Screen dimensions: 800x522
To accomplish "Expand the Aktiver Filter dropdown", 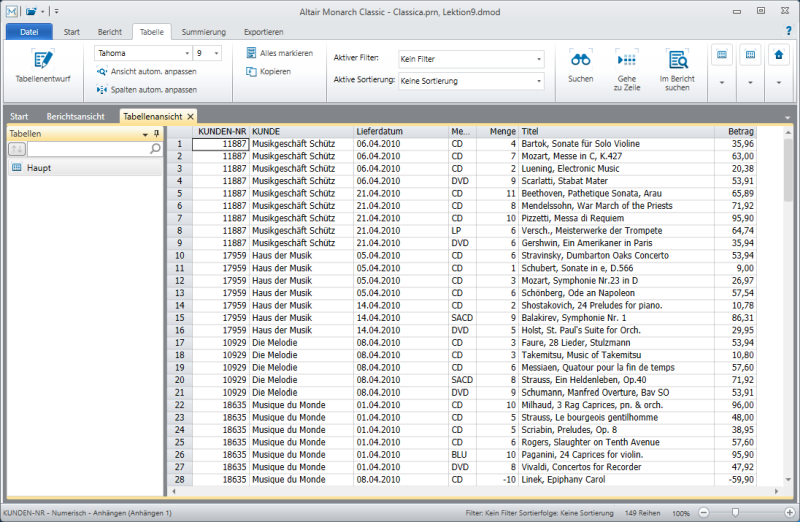I will coord(537,59).
